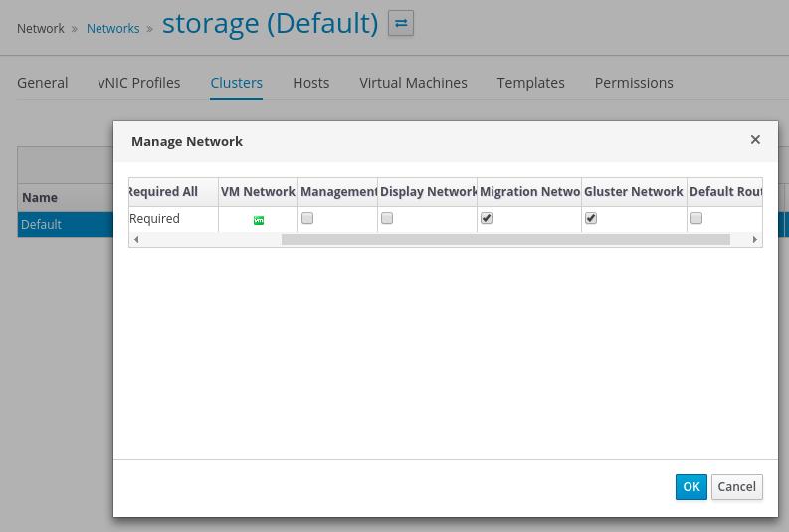
Task: Click the scrollbar left arrow
Action: [x=135, y=240]
